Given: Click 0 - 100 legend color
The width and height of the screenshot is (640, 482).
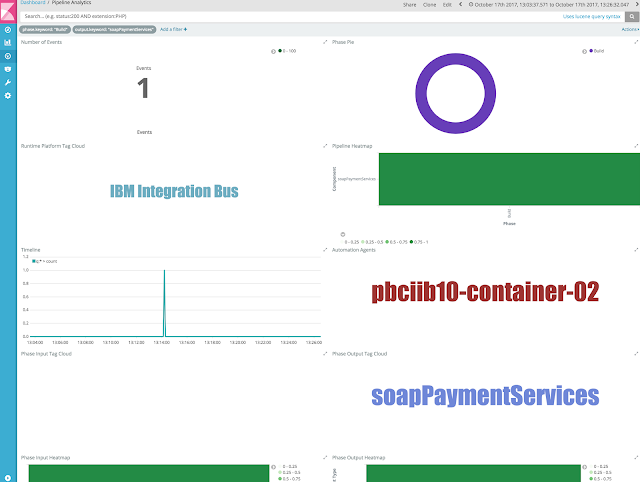Looking at the screenshot, I should [x=280, y=51].
